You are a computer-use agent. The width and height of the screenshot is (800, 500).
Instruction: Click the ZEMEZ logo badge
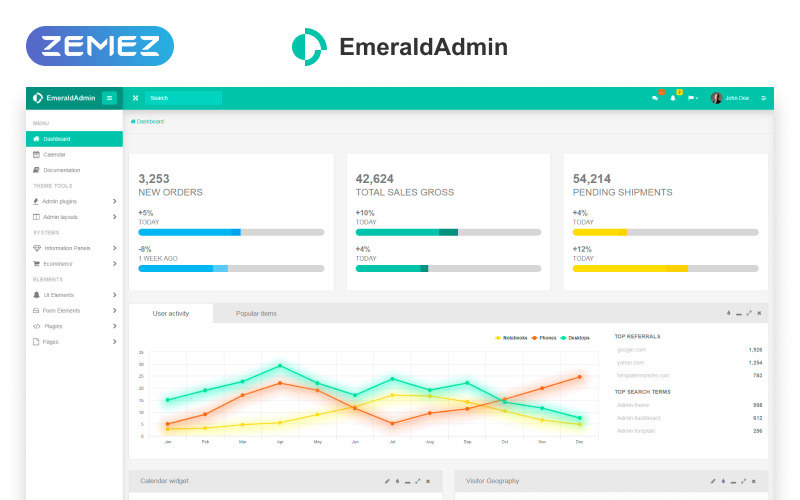click(x=100, y=46)
